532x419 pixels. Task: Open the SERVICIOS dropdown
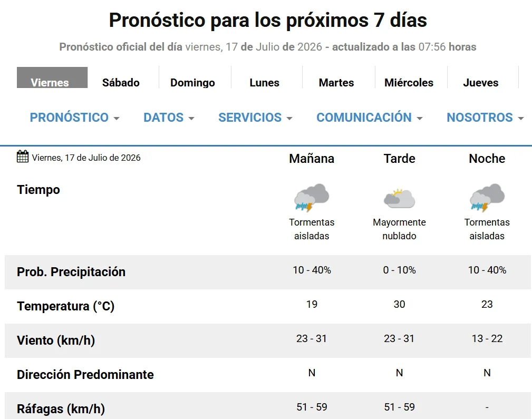coord(255,118)
